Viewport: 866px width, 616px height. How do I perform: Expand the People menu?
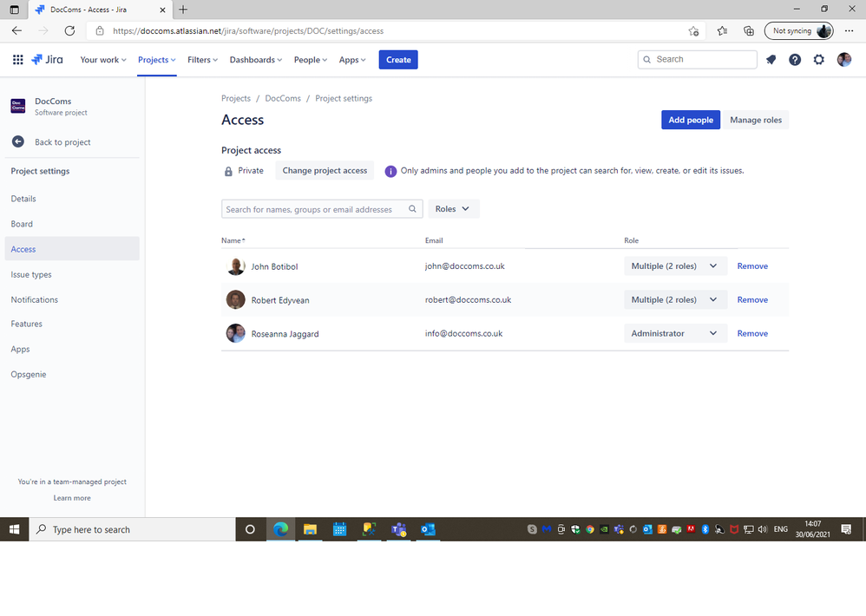click(311, 60)
